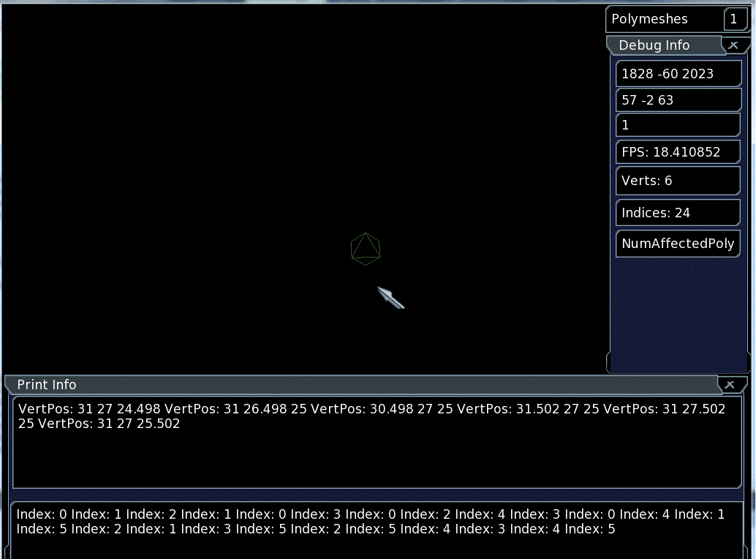The image size is (756, 559).
Task: Click the Verts: 6 counter
Action: pos(678,180)
